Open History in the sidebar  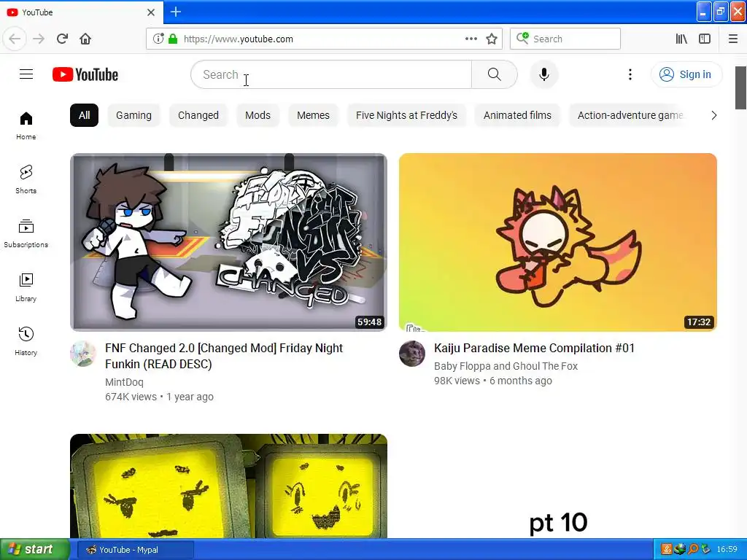[26, 341]
